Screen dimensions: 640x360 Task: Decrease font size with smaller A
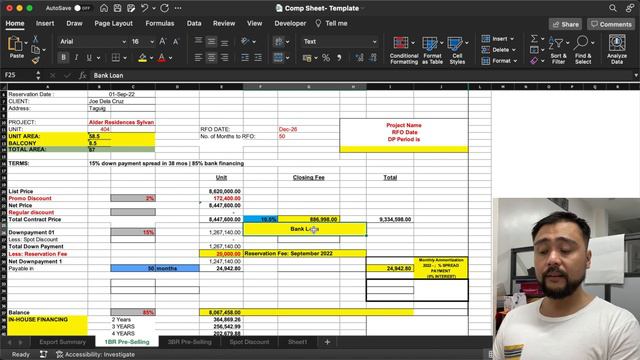176,42
